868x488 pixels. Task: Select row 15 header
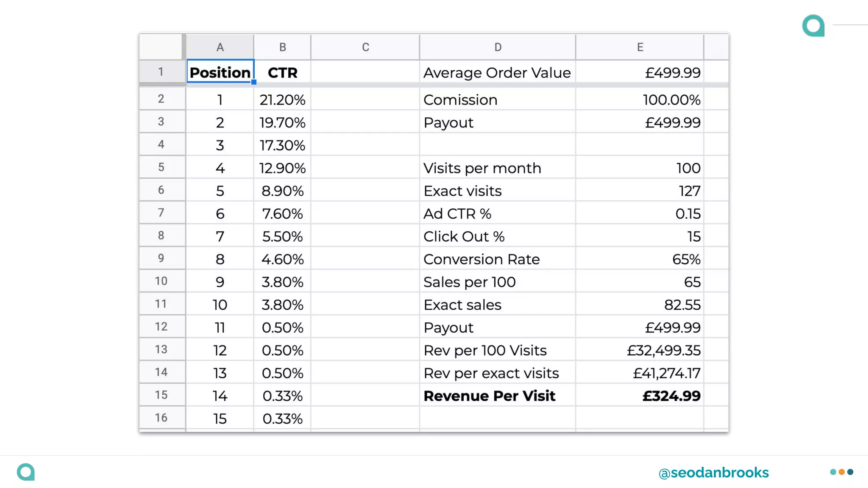tap(161, 395)
